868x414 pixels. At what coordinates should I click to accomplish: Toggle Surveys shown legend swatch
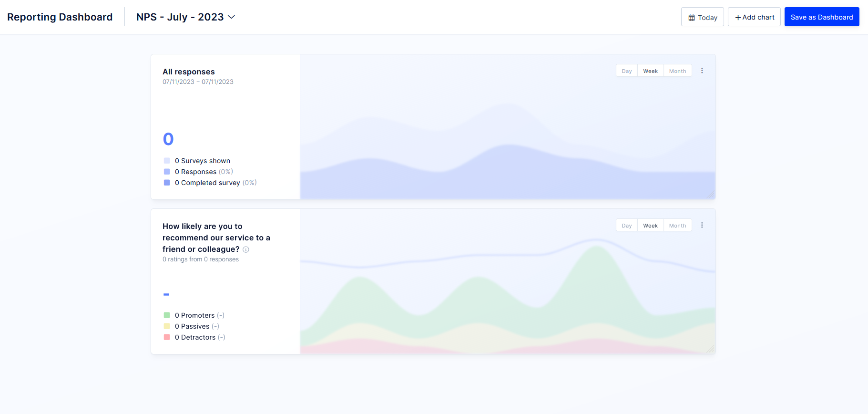click(x=167, y=161)
